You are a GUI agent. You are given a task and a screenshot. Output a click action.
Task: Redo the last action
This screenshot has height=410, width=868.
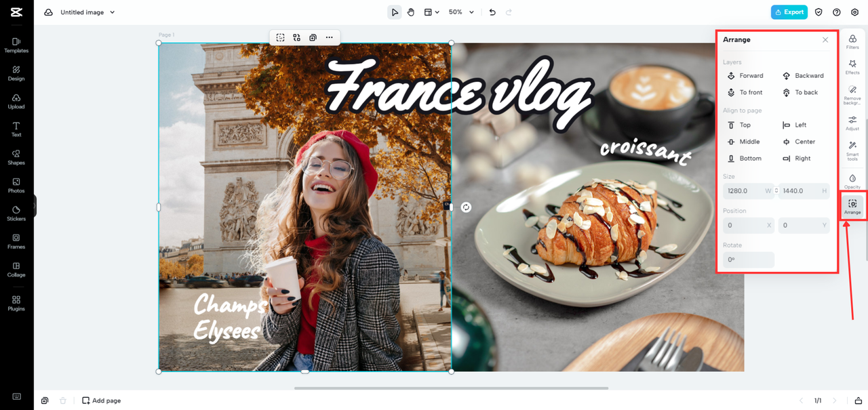click(509, 12)
